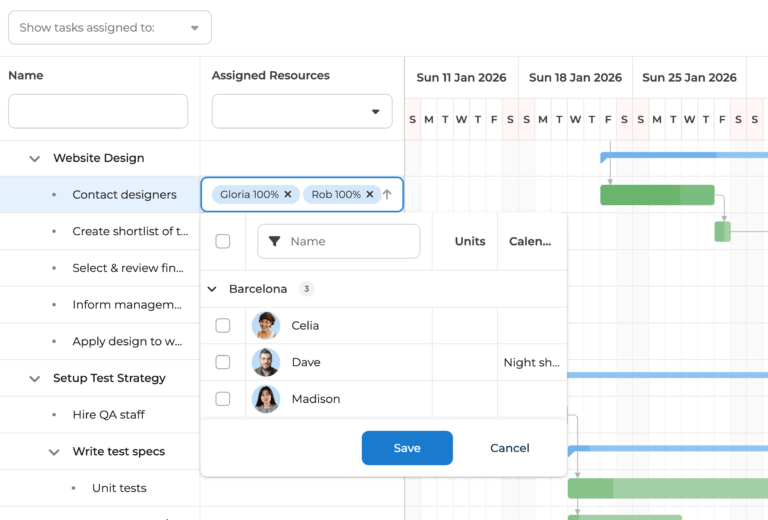Screen dimensions: 768x520
Task: Save the resource assignment
Action: pyautogui.click(x=407, y=448)
